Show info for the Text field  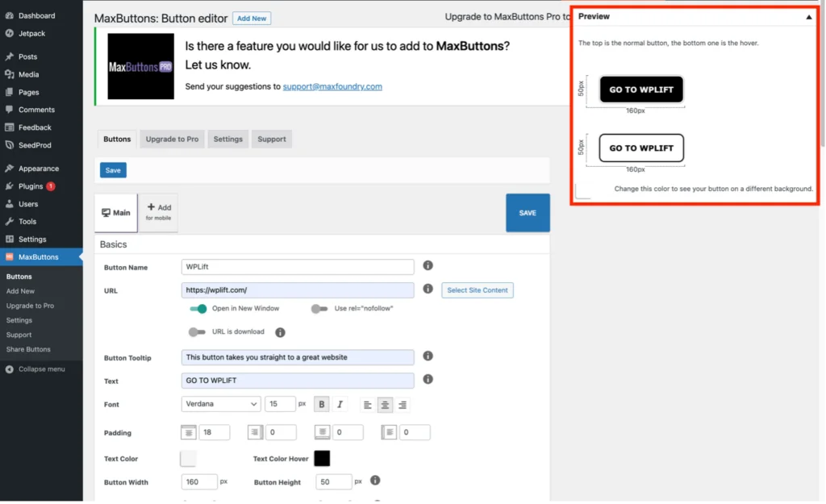click(x=428, y=379)
